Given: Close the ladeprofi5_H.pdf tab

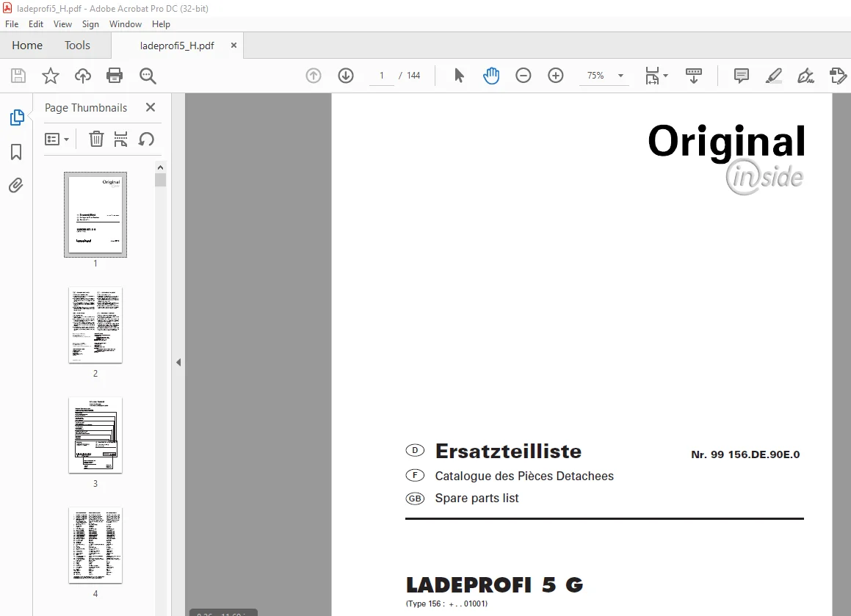Looking at the screenshot, I should [234, 45].
